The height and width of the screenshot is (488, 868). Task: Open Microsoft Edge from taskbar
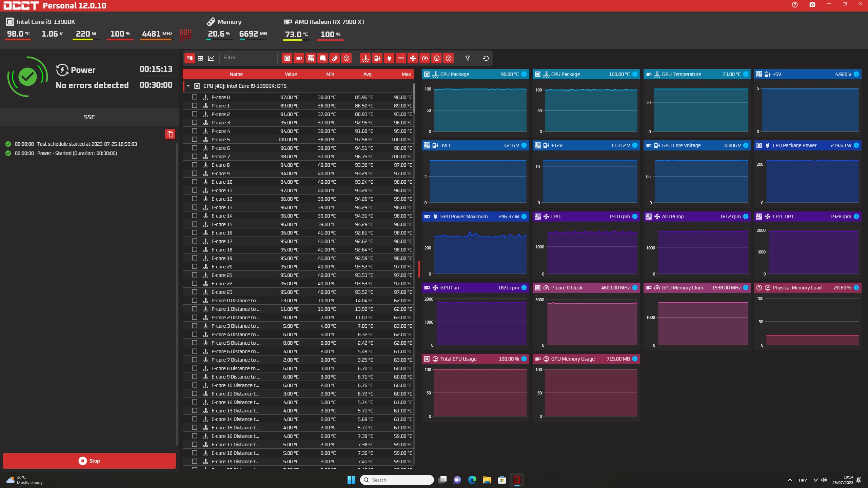[x=472, y=480]
